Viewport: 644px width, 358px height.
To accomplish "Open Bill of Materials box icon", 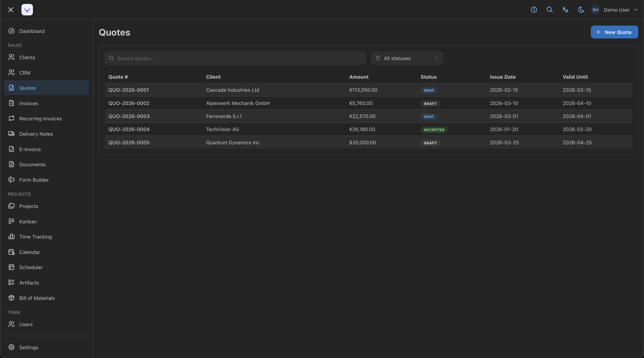I will (x=11, y=298).
